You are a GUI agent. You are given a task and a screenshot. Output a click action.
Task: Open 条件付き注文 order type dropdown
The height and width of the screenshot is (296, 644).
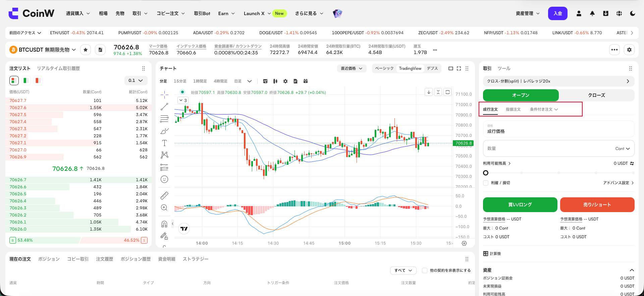coord(544,109)
